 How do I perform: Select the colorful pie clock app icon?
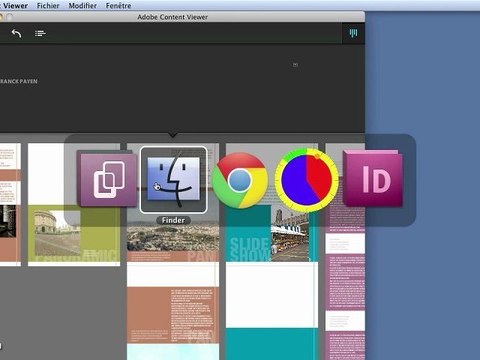pos(306,180)
